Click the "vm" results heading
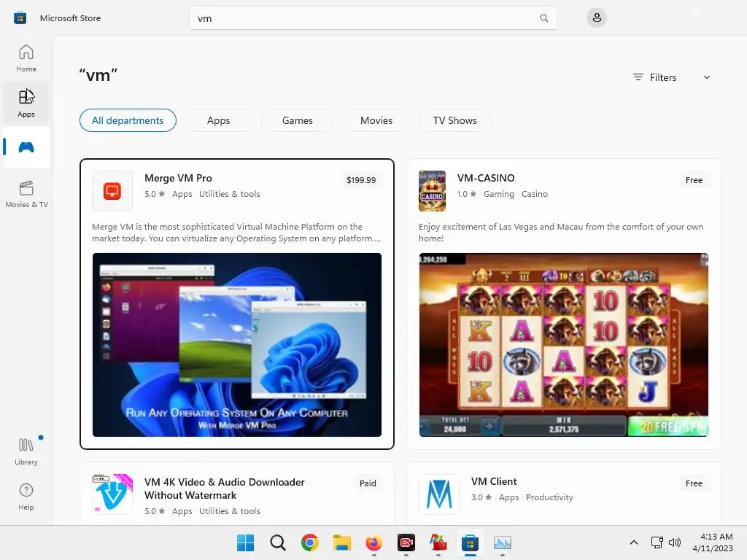Screen dimensions: 747x560 point(98,75)
